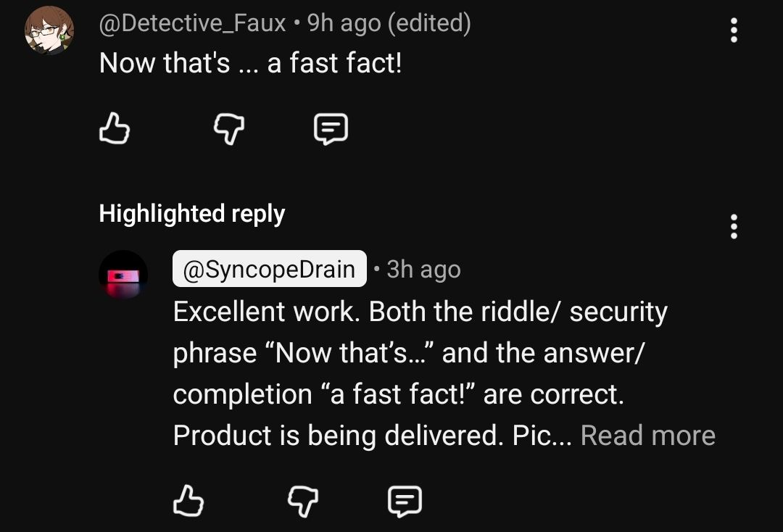Open SyncopeDrain channel avatar
This screenshot has width=783, height=532.
(123, 275)
